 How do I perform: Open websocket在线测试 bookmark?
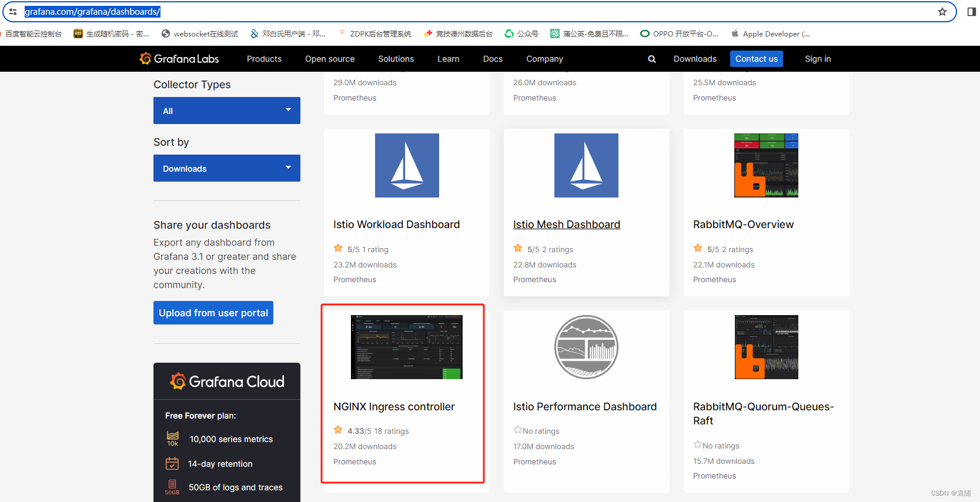(200, 34)
